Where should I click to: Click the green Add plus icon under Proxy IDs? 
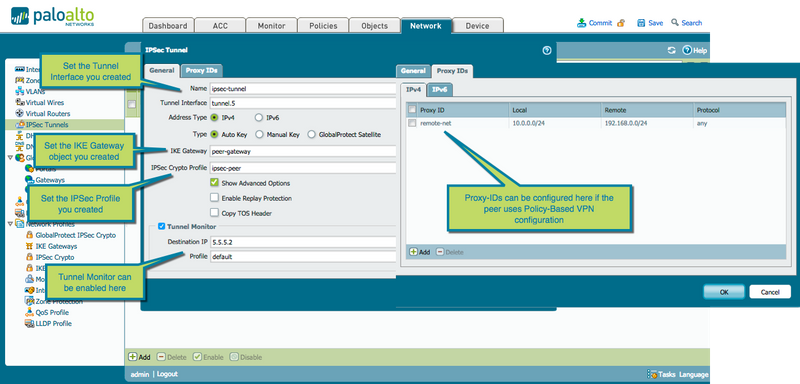414,252
